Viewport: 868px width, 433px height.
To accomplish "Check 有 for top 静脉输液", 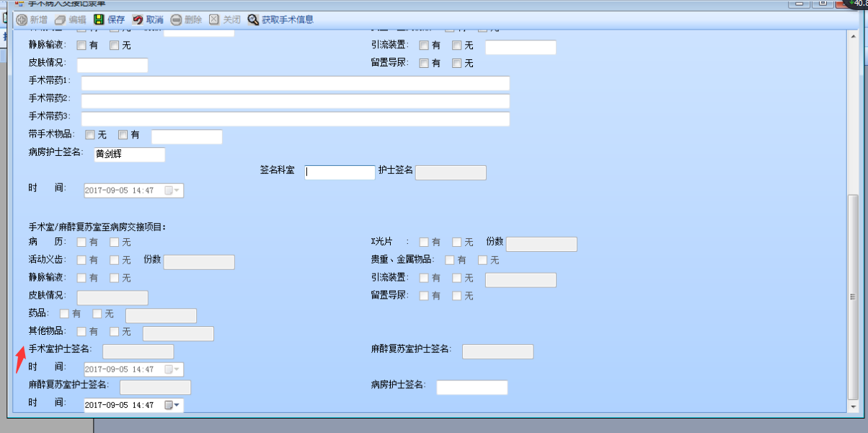I will (x=81, y=45).
